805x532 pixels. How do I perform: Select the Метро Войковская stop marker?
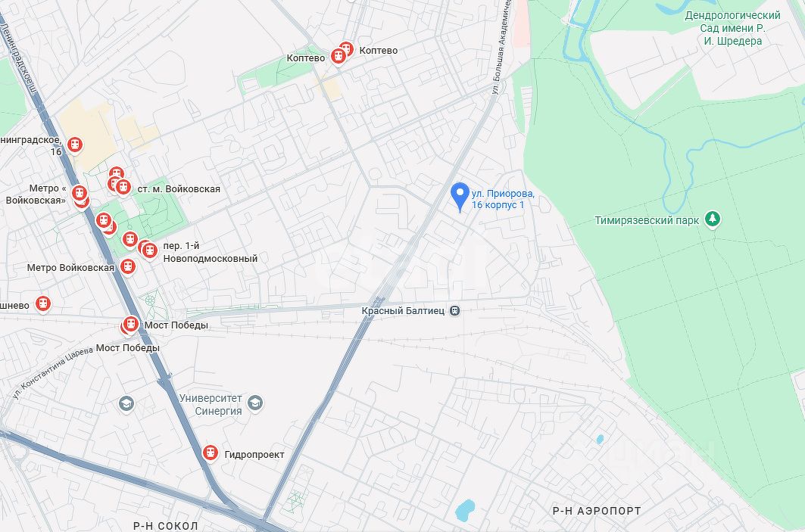pos(128,266)
